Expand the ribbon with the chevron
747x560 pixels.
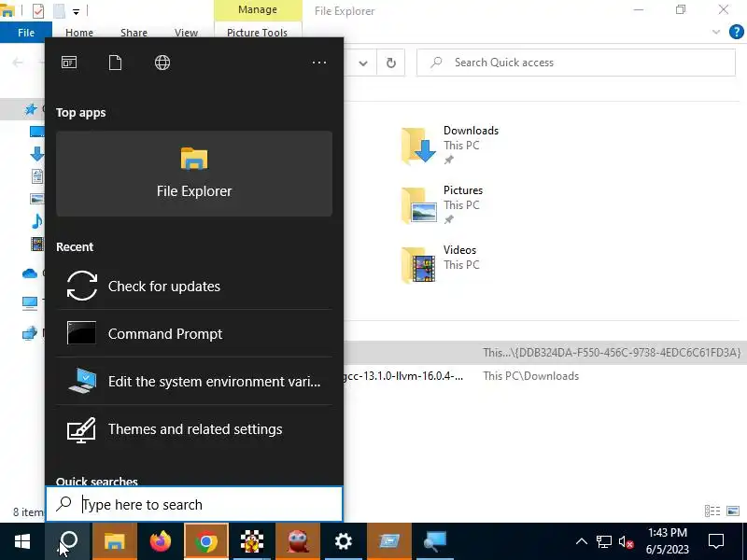715,32
